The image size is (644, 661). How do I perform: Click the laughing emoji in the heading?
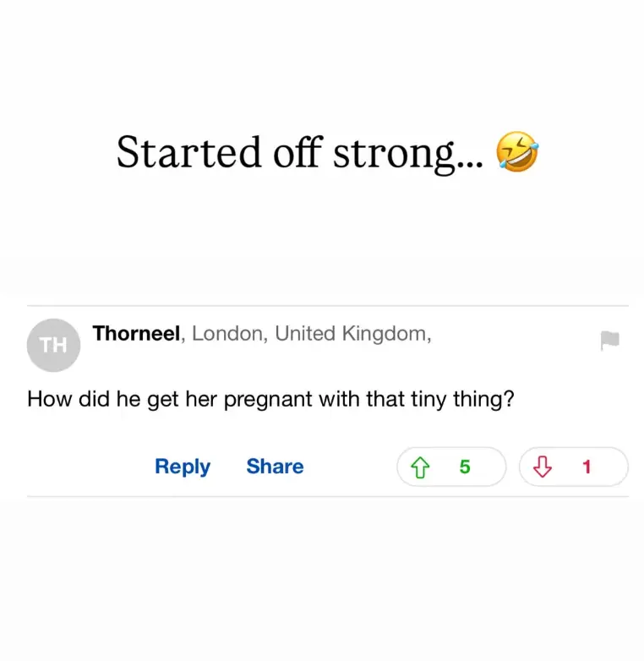pyautogui.click(x=517, y=153)
